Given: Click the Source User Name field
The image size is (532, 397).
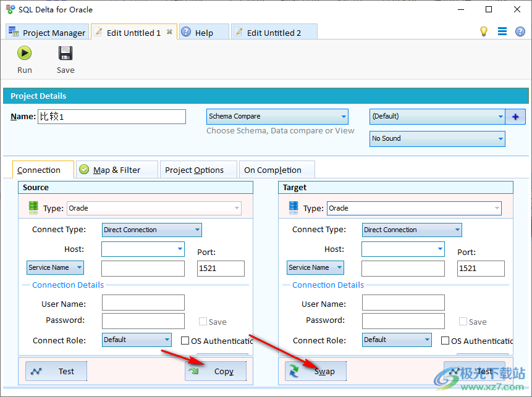Looking at the screenshot, I should coord(143,303).
